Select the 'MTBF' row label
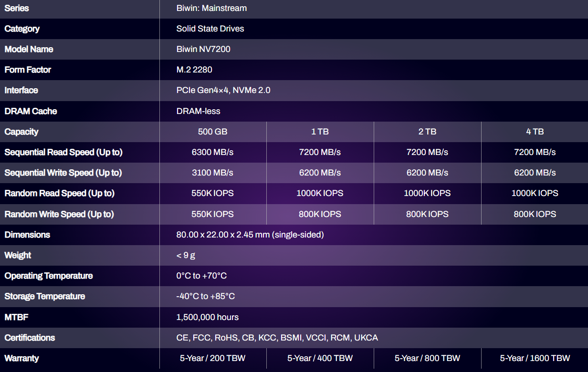 click(x=17, y=317)
